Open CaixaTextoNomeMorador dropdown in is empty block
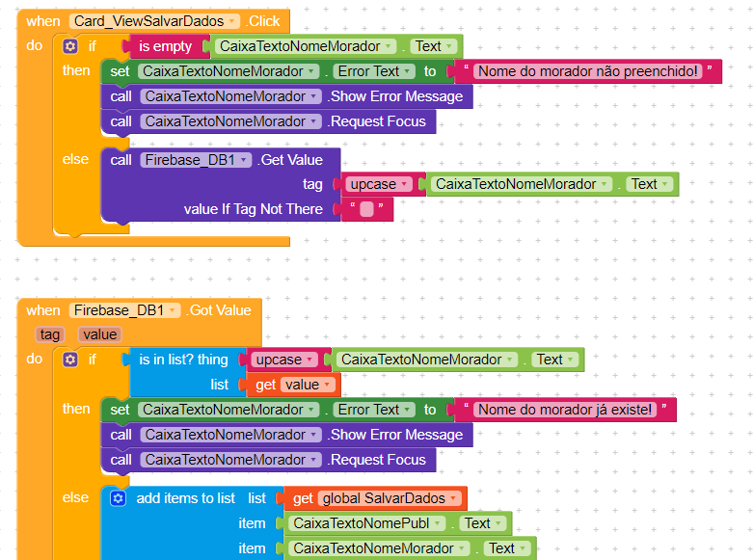This screenshot has width=753, height=560. pos(306,46)
